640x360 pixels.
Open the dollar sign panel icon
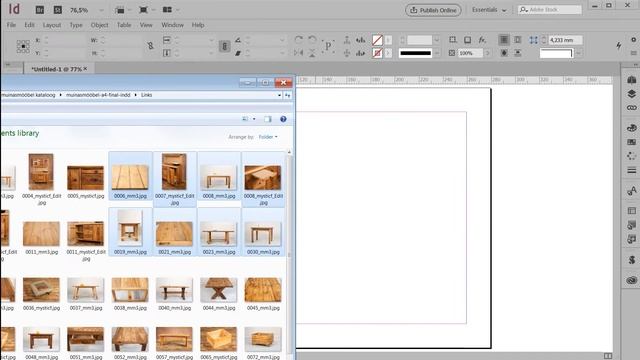click(x=631, y=260)
